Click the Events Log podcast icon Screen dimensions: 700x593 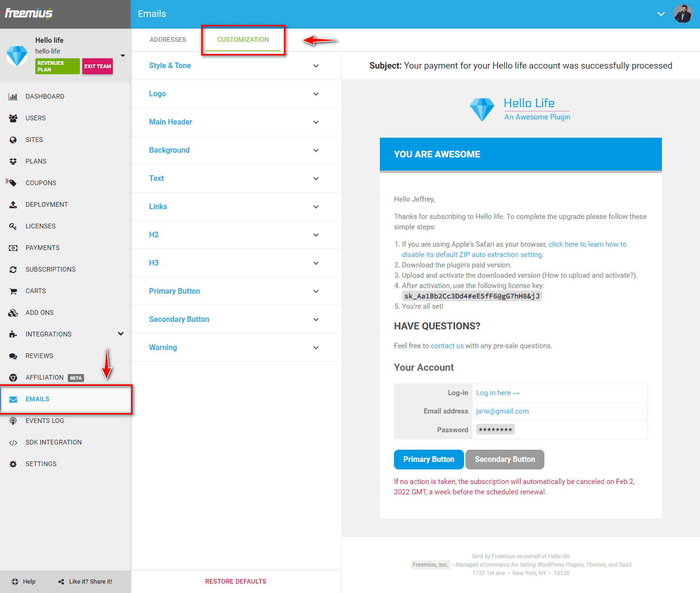click(x=13, y=421)
